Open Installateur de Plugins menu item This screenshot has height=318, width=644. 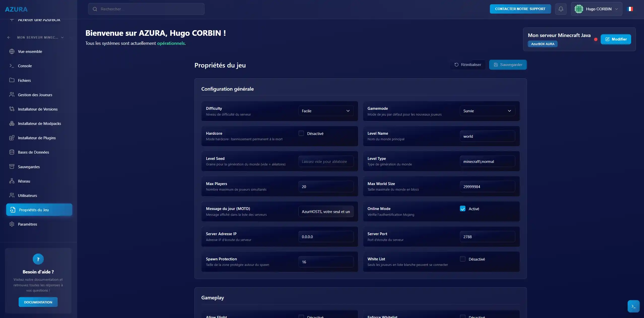37,138
